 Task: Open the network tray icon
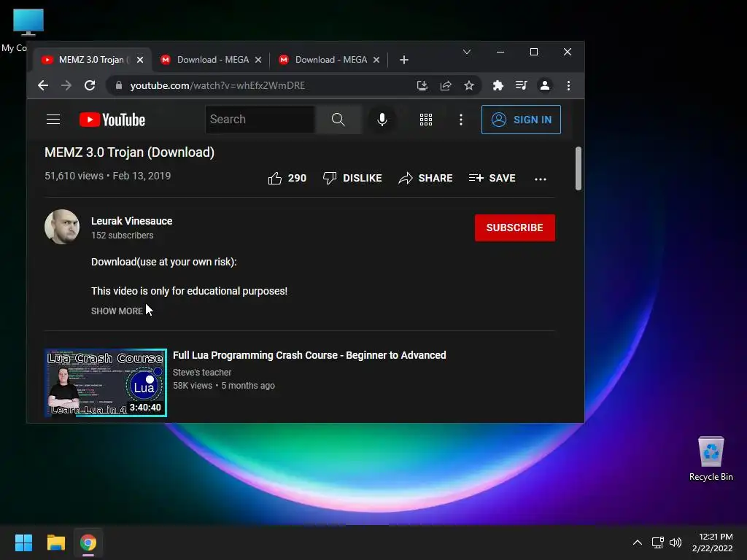point(657,542)
